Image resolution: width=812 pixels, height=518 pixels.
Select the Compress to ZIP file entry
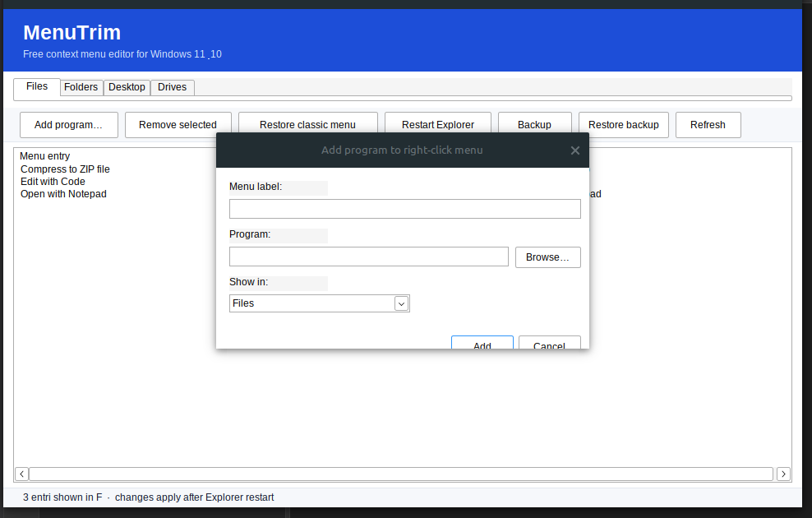pyautogui.click(x=65, y=169)
